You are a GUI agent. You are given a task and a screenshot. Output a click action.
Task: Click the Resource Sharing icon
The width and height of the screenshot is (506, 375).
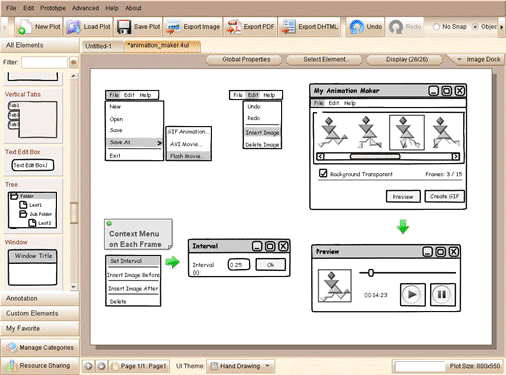pyautogui.click(x=11, y=366)
